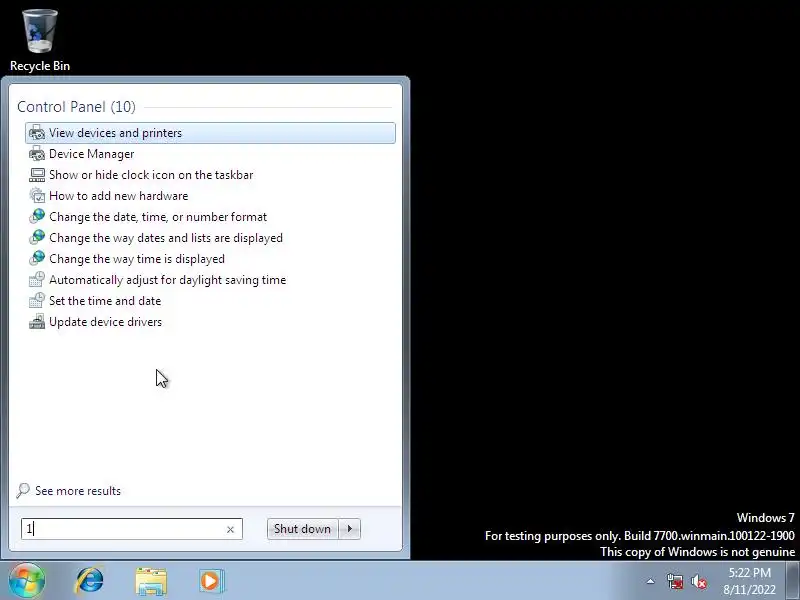Click the globe icon beside Change the way dates and lists
800x600 pixels.
pos(37,238)
